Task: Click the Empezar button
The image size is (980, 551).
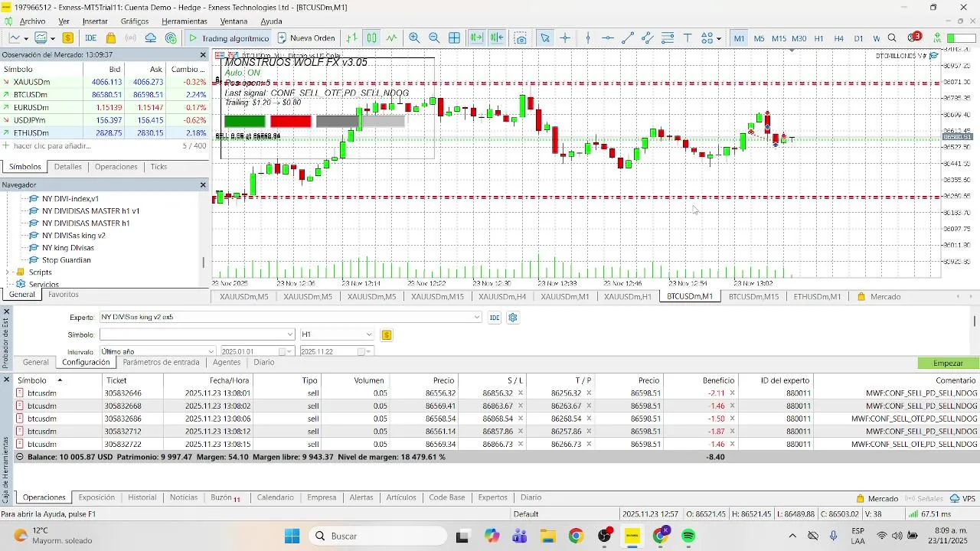Action: [x=949, y=363]
